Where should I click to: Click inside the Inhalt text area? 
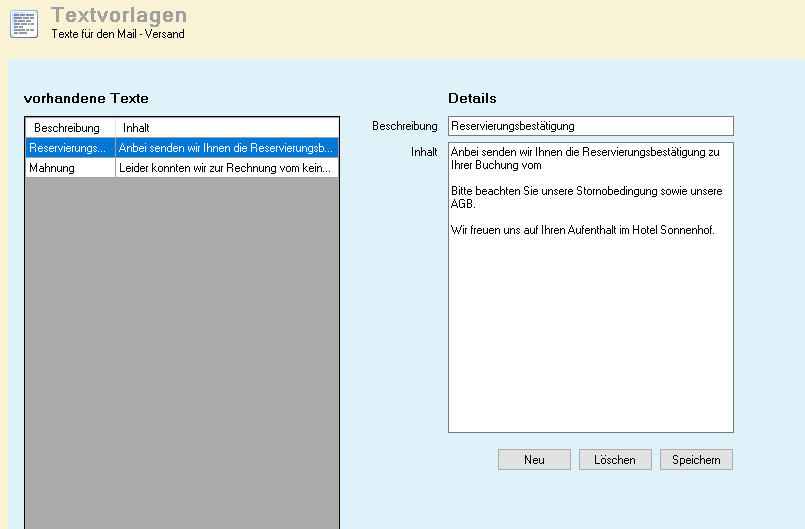[x=590, y=330]
